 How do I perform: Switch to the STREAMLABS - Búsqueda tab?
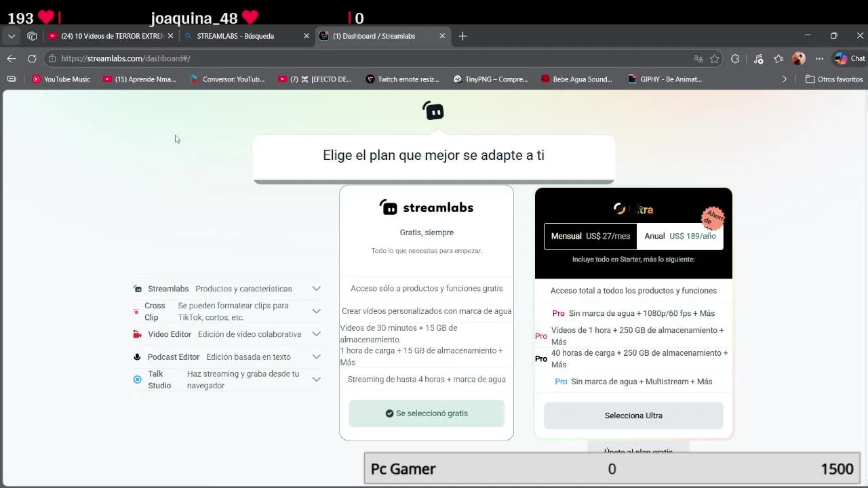click(247, 36)
